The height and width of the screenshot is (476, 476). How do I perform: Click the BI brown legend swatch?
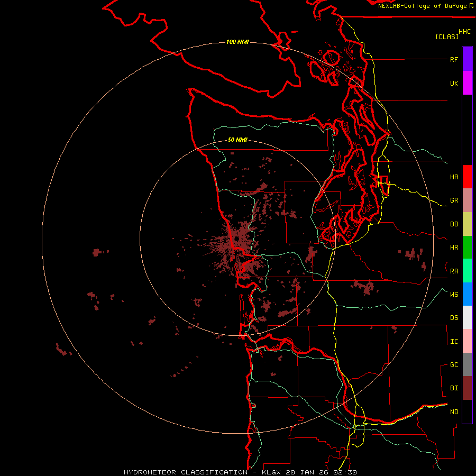pos(467,388)
